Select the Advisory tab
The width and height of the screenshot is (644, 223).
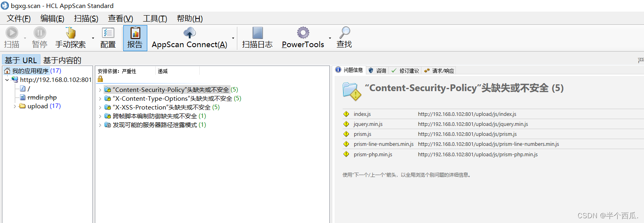377,70
